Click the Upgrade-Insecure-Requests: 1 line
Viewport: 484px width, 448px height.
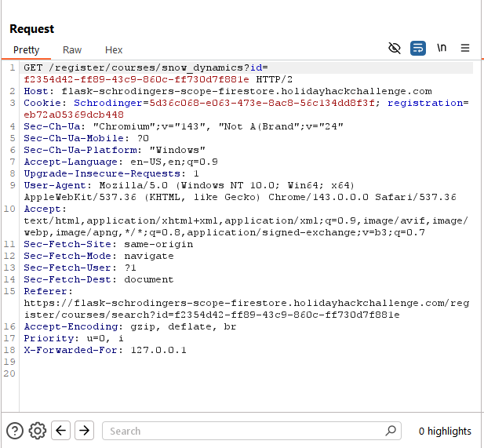tap(111, 173)
